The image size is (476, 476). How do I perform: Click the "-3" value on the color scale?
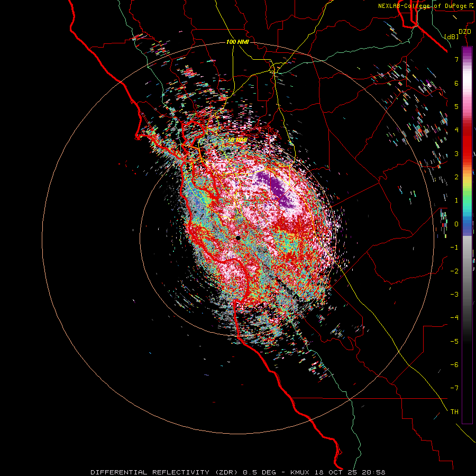454,295
